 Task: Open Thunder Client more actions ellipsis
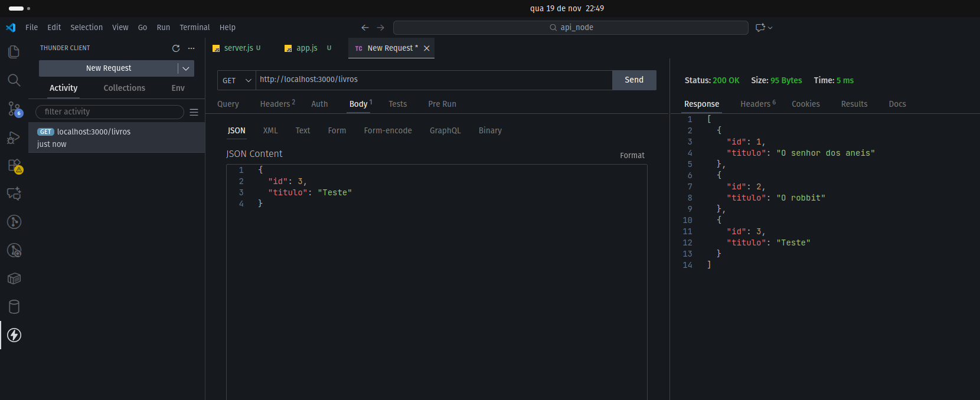pyautogui.click(x=191, y=48)
